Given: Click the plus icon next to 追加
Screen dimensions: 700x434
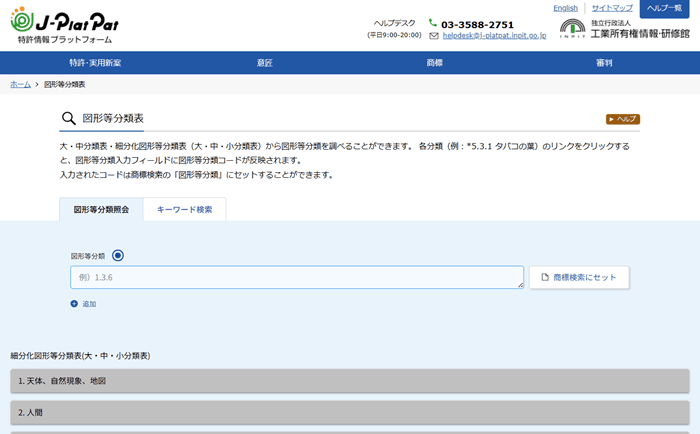Looking at the screenshot, I should 74,304.
